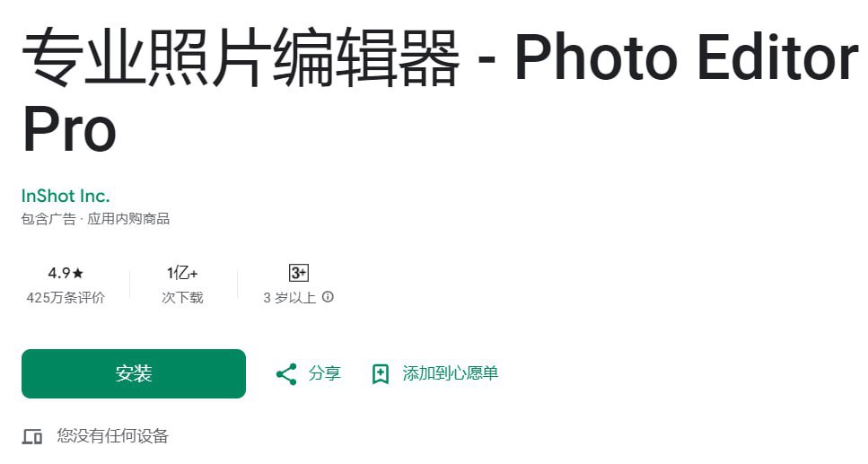Viewport: 868px width, 464px height.
Task: Click the wishlist bookmark icon
Action: pyautogui.click(x=381, y=374)
